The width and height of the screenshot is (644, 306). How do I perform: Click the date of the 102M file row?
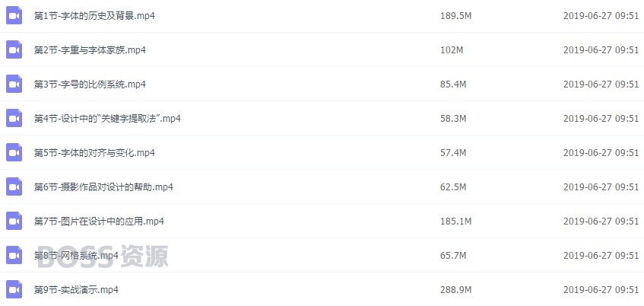601,50
